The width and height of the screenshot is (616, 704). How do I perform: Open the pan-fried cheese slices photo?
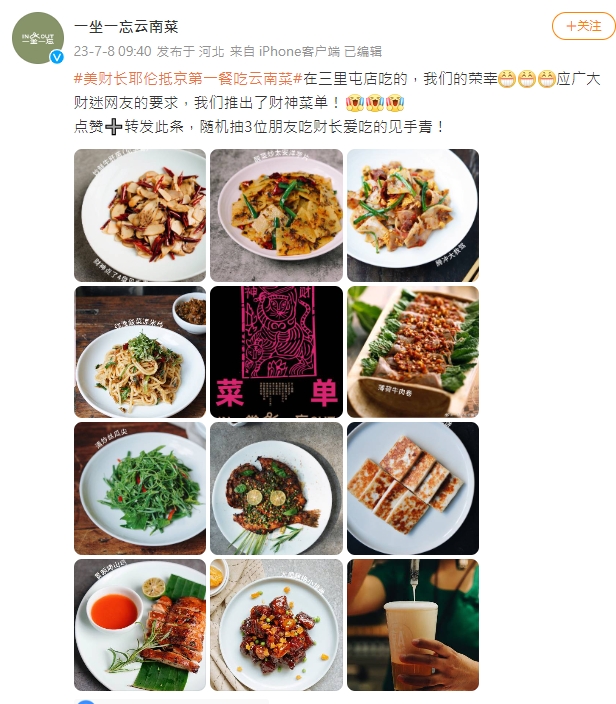click(413, 488)
